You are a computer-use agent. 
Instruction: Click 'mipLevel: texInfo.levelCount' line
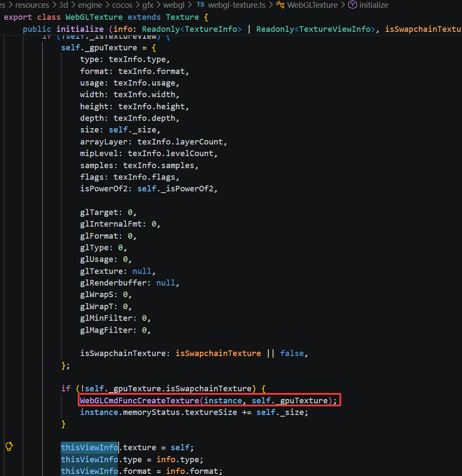(x=149, y=154)
